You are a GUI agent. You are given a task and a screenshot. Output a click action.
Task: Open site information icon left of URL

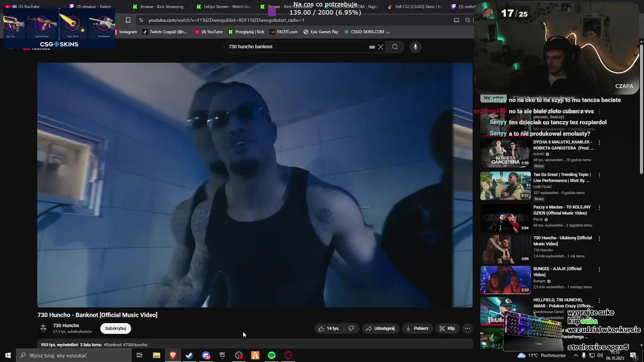[x=141, y=20]
